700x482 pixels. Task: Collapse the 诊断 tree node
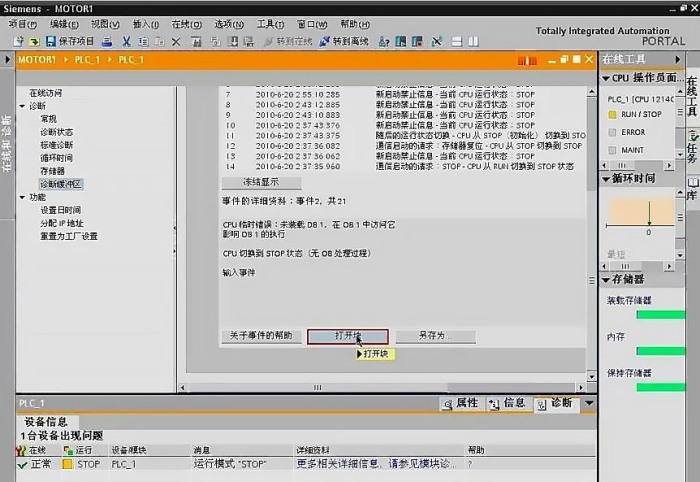22,106
